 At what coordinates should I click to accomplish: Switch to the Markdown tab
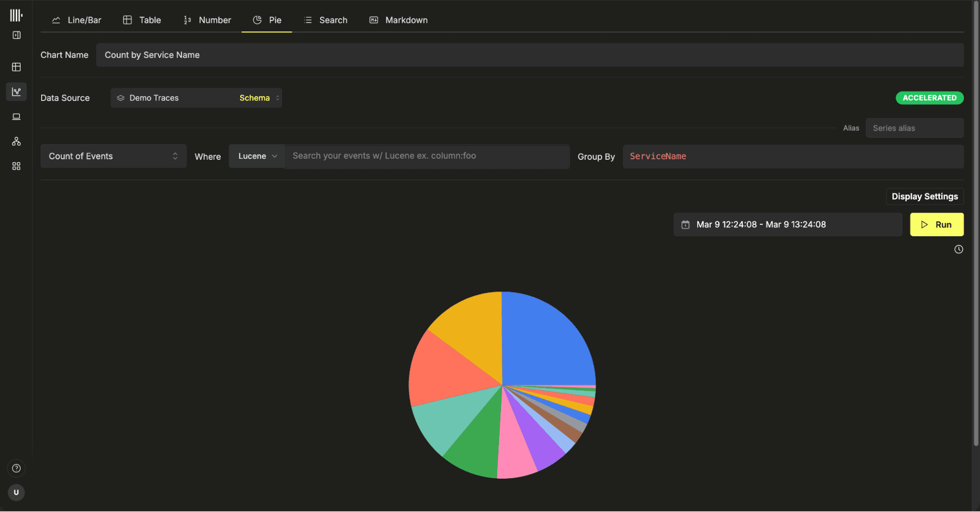click(x=398, y=20)
